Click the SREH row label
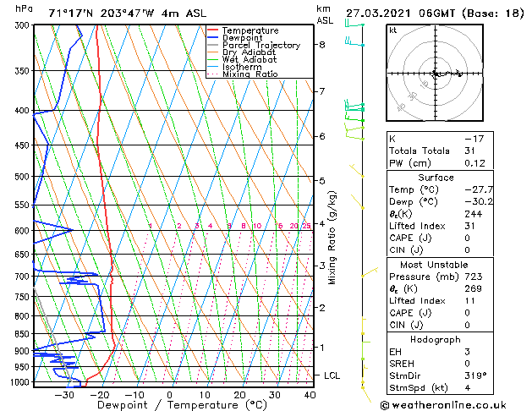 pos(402,364)
